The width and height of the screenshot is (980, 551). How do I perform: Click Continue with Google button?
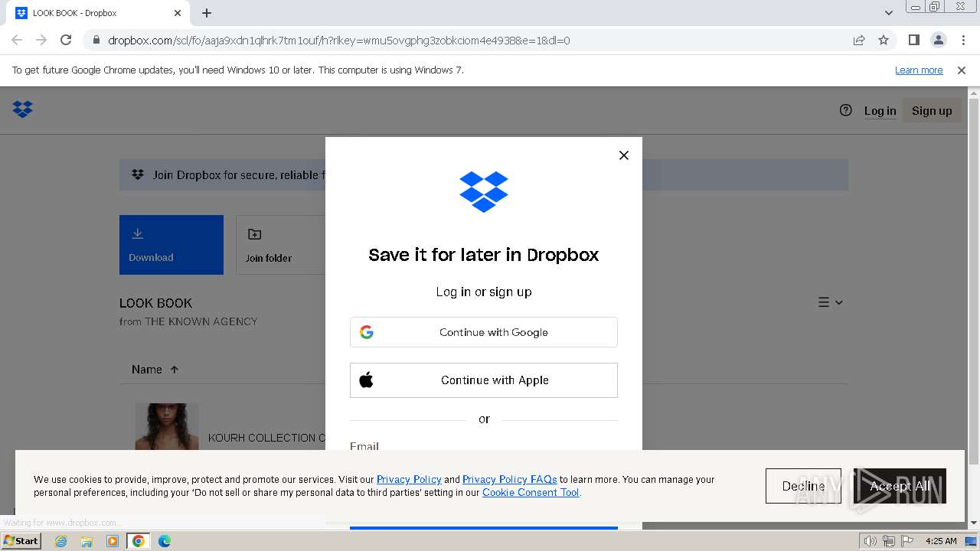pyautogui.click(x=484, y=332)
